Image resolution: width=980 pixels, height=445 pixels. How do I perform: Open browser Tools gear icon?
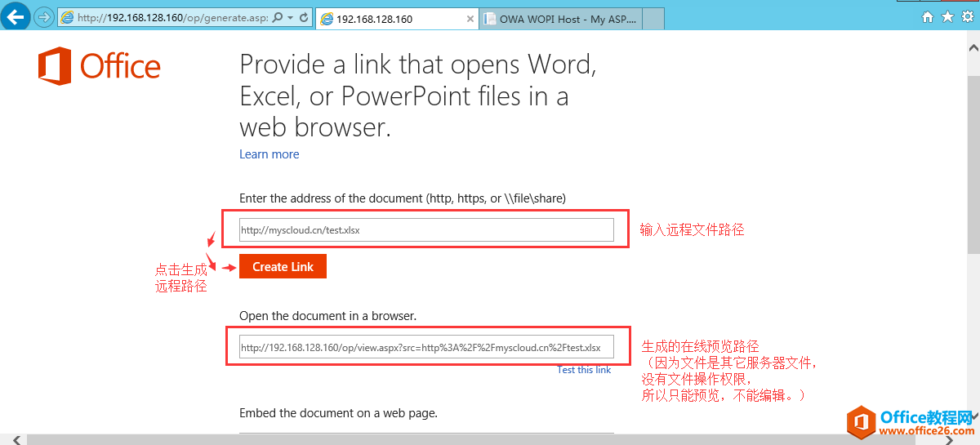pos(966,16)
